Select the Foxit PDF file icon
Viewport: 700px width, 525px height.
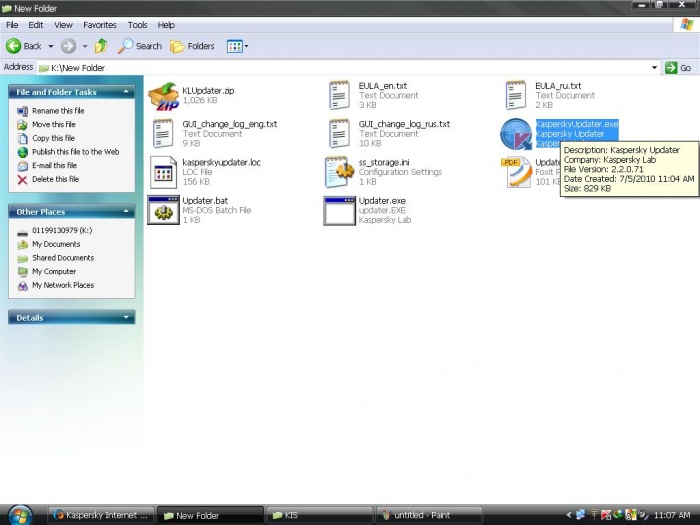click(516, 172)
